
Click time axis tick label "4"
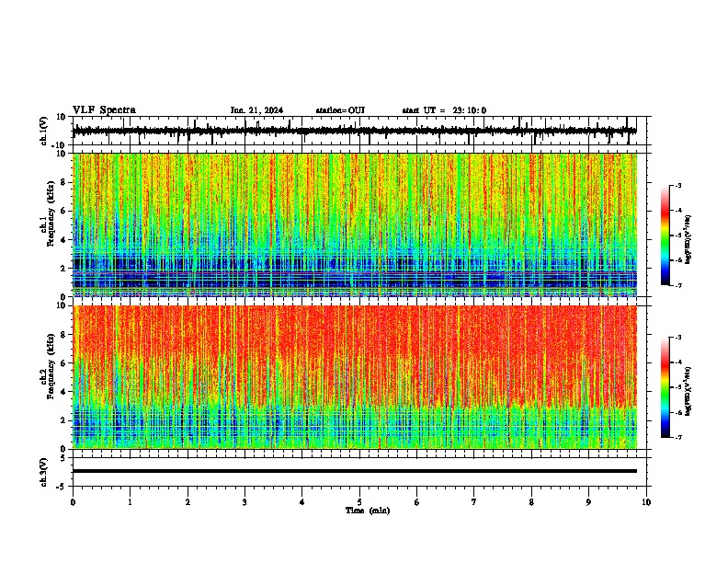click(302, 502)
